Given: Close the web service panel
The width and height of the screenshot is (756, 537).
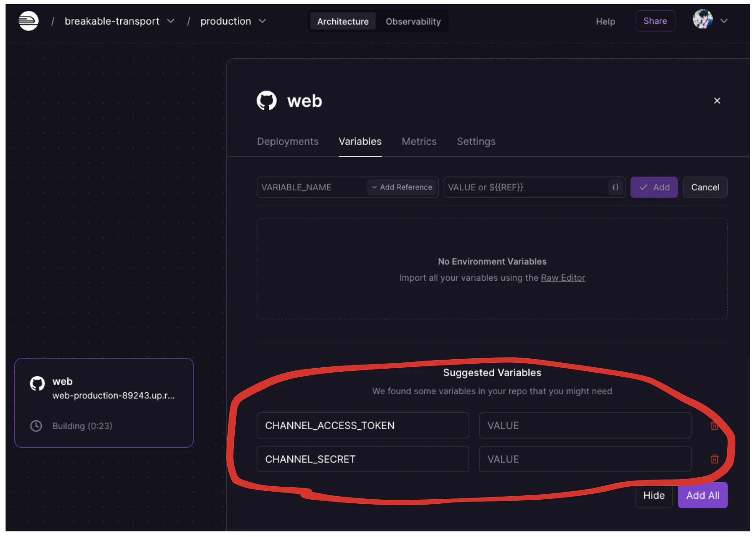Looking at the screenshot, I should click(x=717, y=101).
